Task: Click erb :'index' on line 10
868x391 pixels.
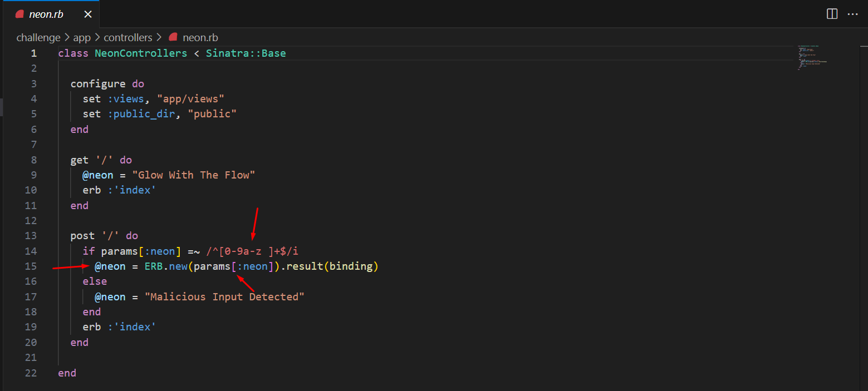Action: click(x=119, y=190)
